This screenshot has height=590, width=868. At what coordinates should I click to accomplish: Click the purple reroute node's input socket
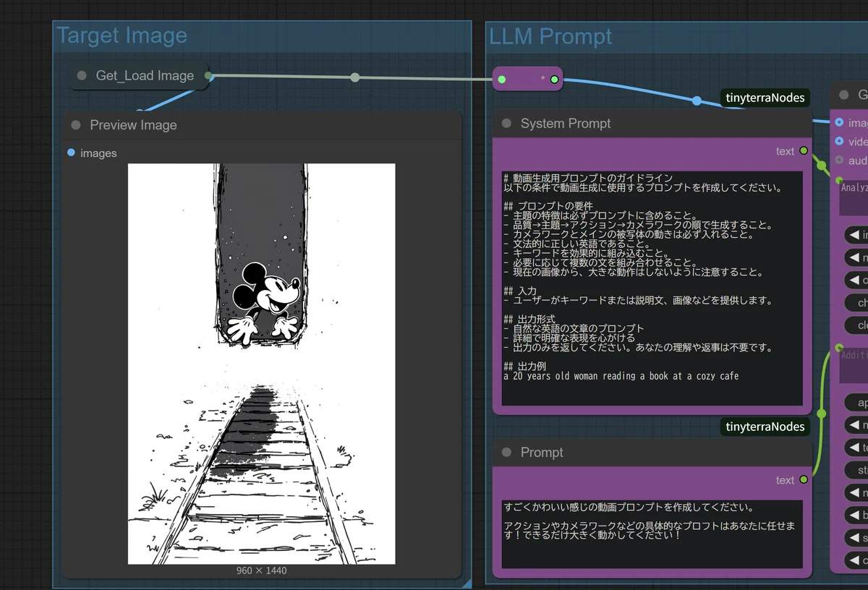(502, 79)
